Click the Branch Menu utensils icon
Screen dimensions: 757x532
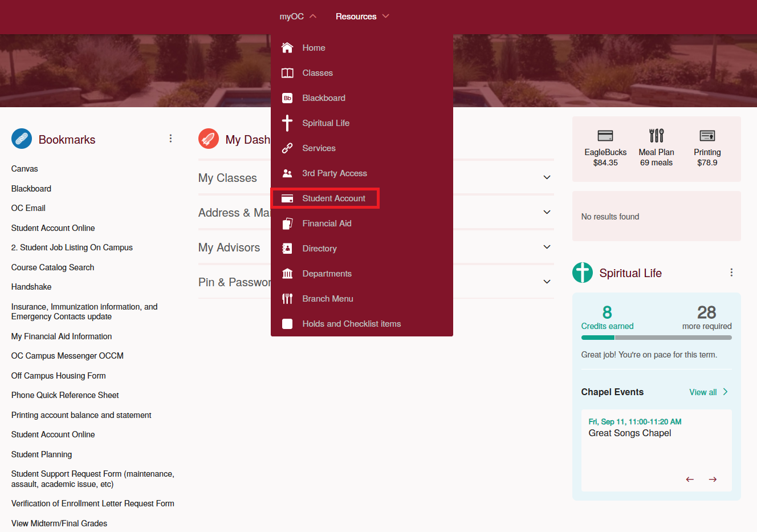point(287,299)
